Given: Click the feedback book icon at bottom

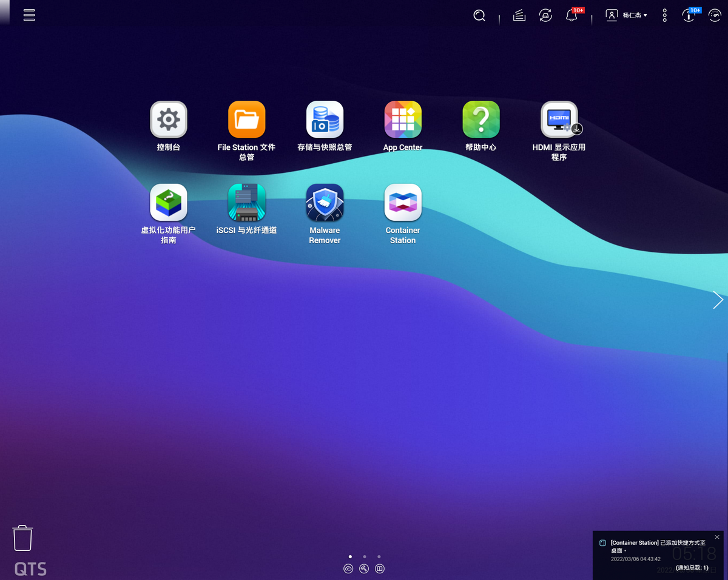Looking at the screenshot, I should pos(380,569).
